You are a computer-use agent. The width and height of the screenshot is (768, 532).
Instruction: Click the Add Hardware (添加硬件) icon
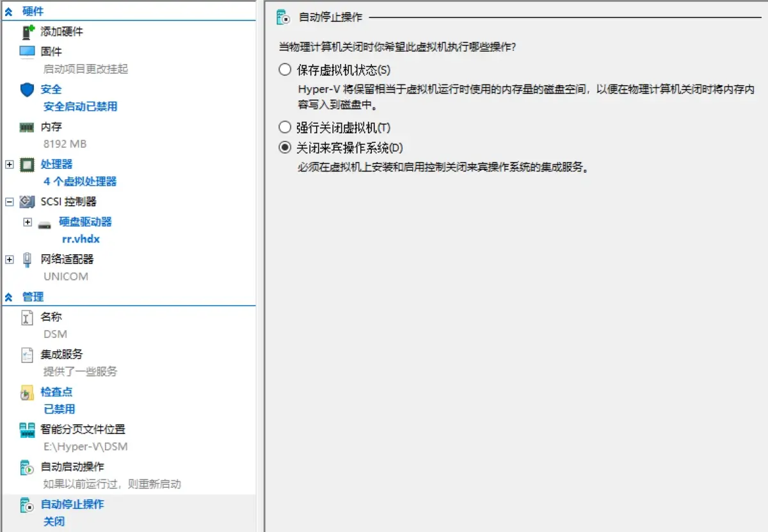(x=27, y=31)
